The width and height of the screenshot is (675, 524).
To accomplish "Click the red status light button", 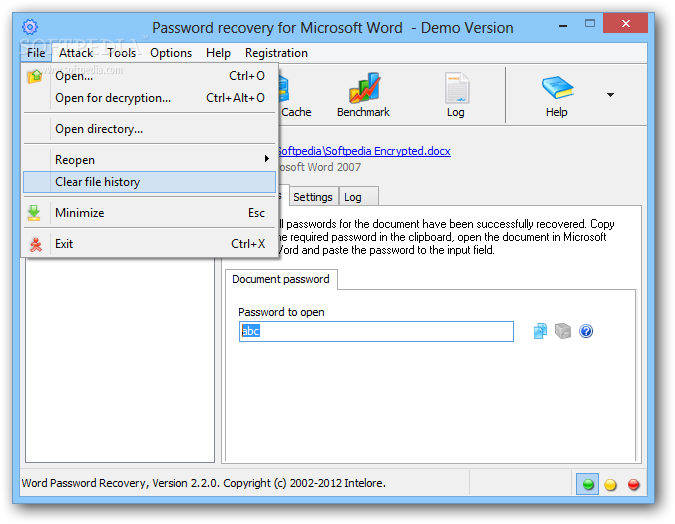I will coord(634,485).
